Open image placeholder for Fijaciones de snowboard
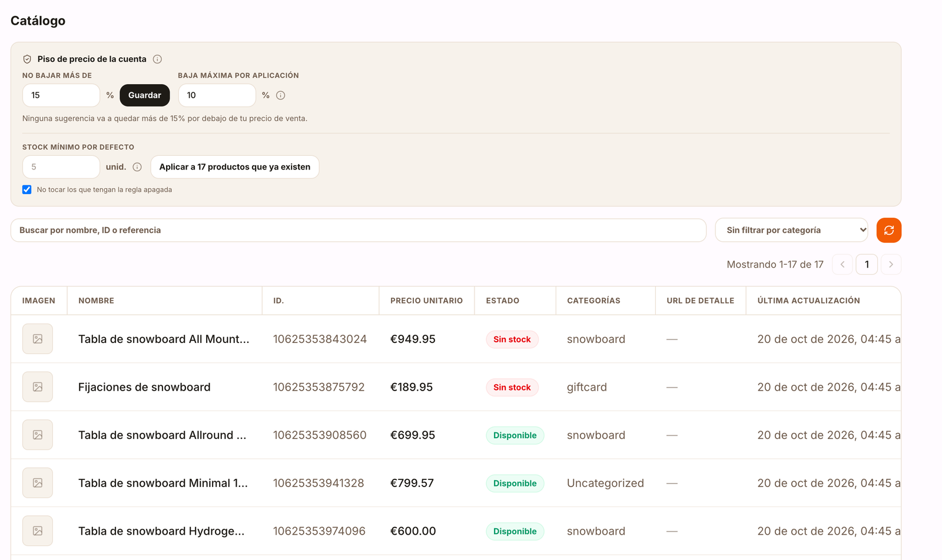The image size is (942, 560). 38,387
